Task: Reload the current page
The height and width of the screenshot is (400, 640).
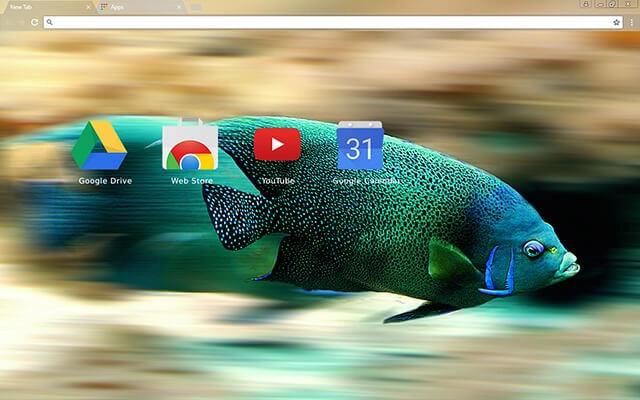Action: tap(35, 22)
